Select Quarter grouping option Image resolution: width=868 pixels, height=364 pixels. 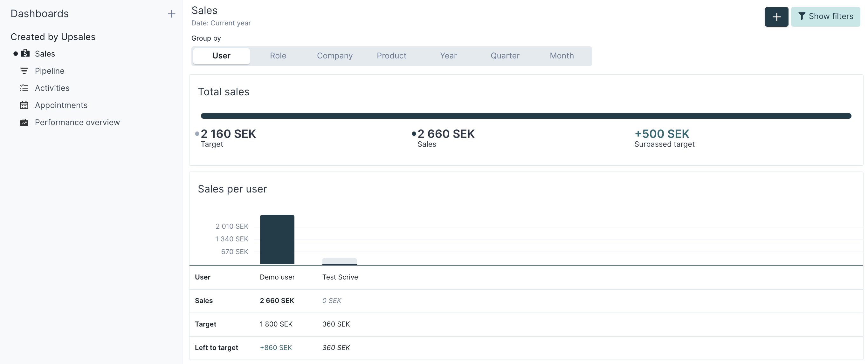click(505, 56)
